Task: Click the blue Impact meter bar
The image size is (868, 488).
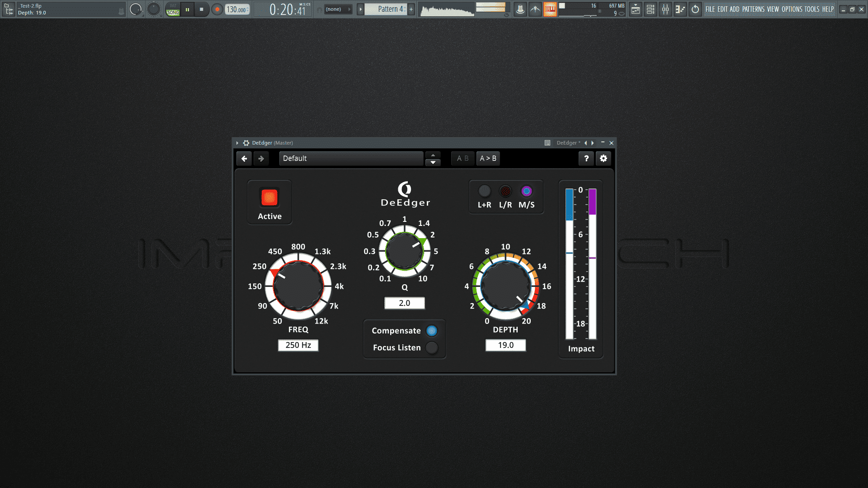Action: click(x=570, y=264)
